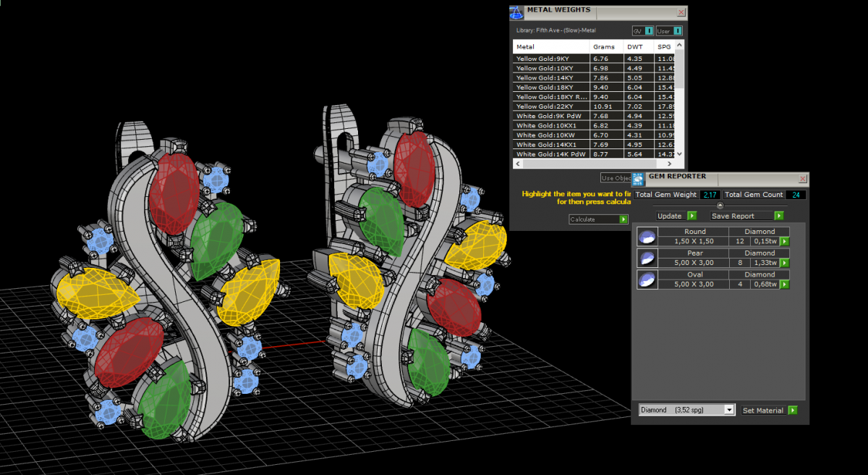Select the Pear diamond gem thumbnail

(x=647, y=258)
